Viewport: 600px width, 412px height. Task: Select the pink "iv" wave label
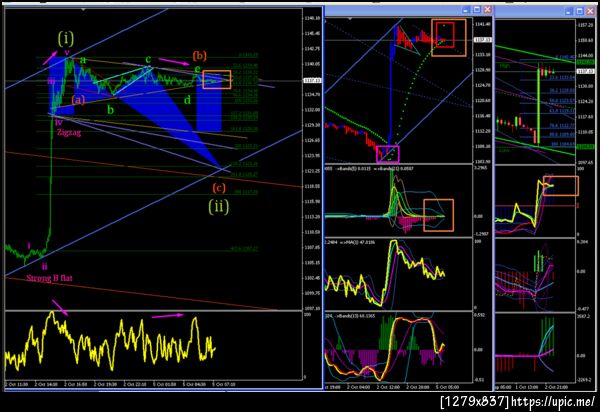pos(59,122)
